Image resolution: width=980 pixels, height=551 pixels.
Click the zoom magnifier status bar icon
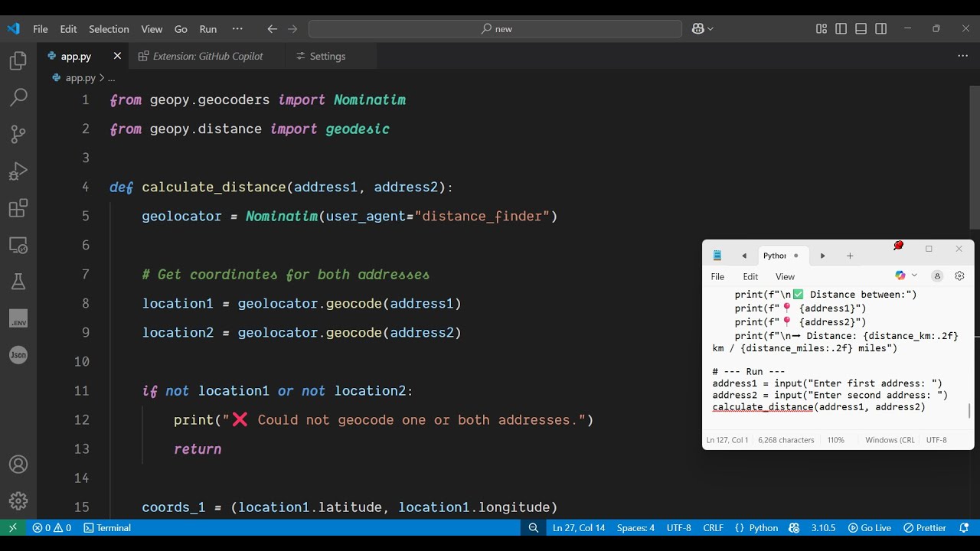click(x=534, y=528)
